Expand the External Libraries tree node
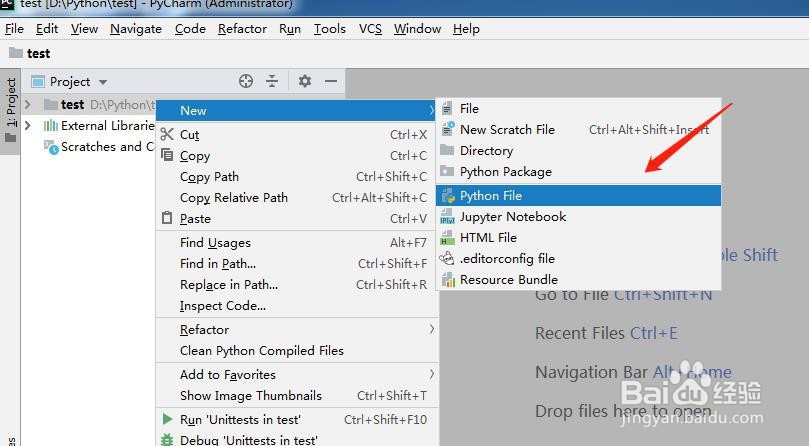The image size is (809, 446). coord(28,125)
